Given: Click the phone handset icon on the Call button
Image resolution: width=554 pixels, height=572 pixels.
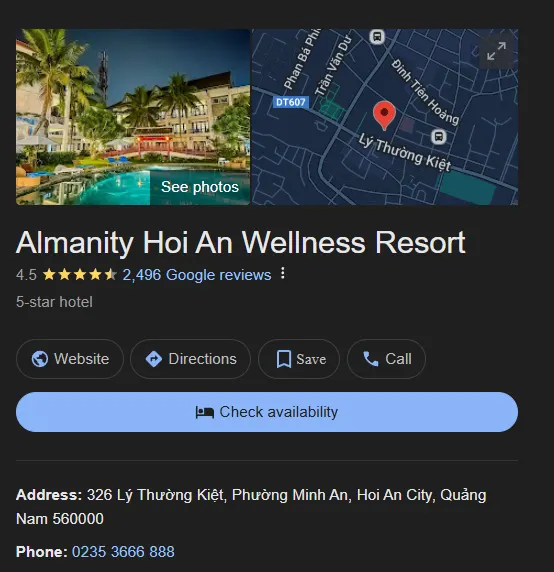Looking at the screenshot, I should [371, 359].
